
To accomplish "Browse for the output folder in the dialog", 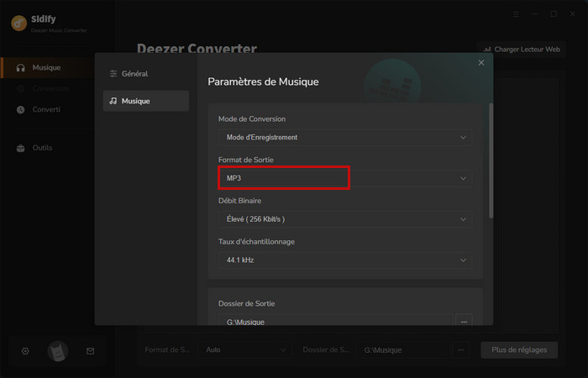I will coord(464,321).
